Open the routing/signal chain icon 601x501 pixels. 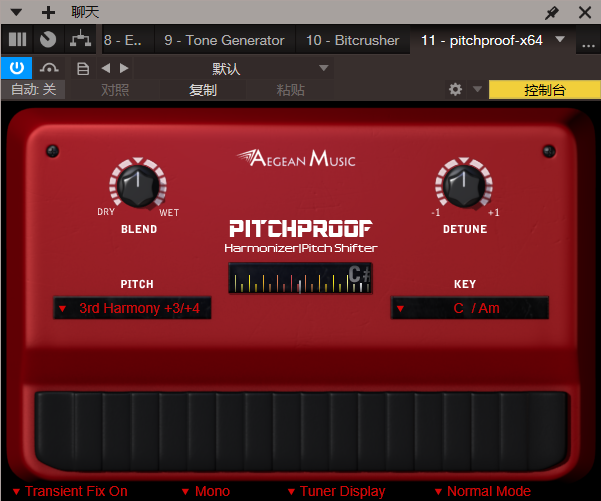[80, 39]
